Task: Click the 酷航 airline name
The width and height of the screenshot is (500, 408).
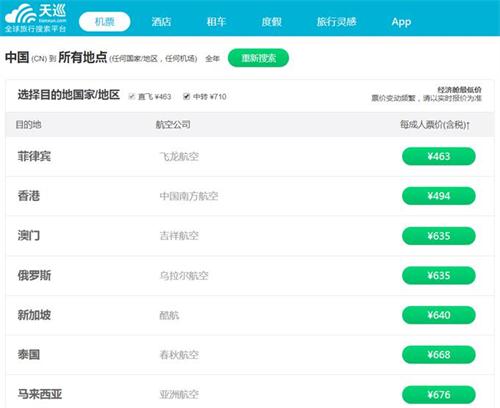Action: click(169, 315)
